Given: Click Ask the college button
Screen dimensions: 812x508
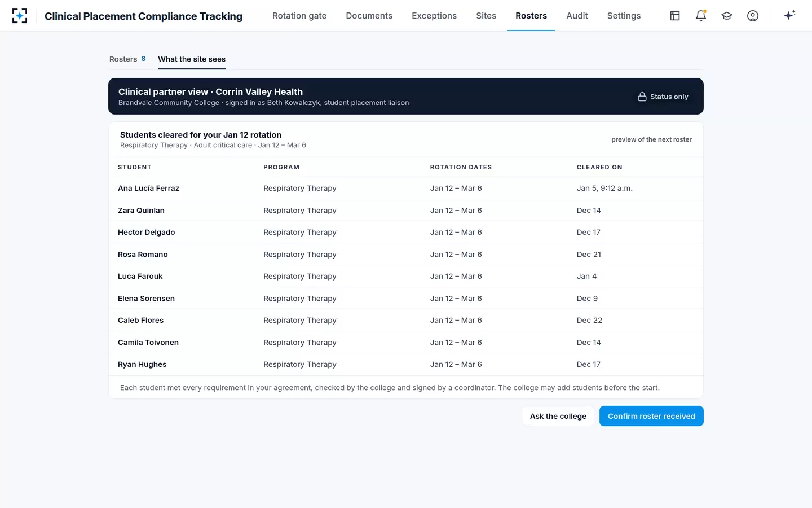Looking at the screenshot, I should pos(558,416).
